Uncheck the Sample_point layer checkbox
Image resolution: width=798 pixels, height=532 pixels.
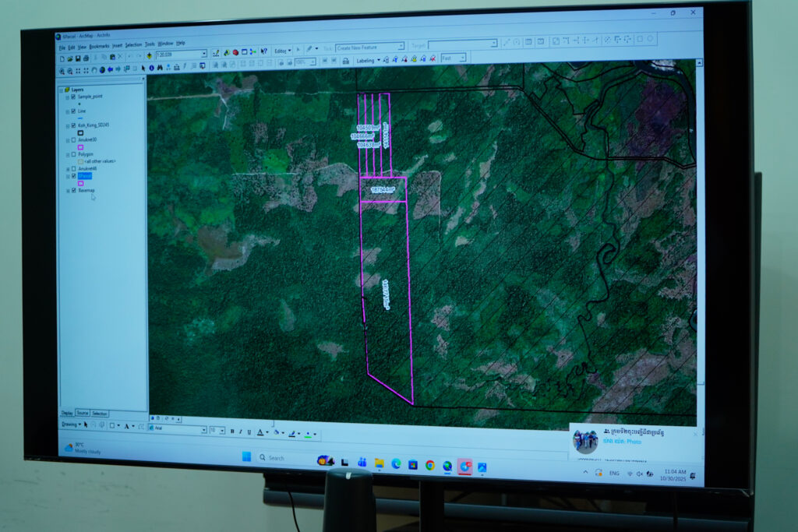[x=73, y=97]
